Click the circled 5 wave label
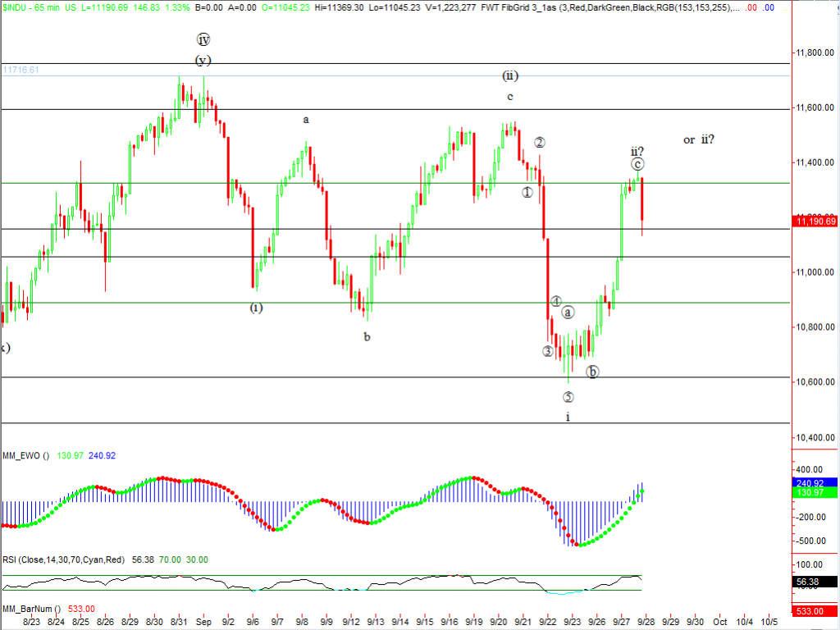The width and height of the screenshot is (840, 630). pyautogui.click(x=568, y=397)
